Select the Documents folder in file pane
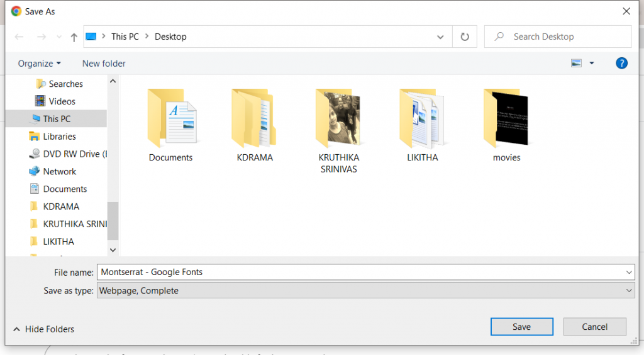Image resolution: width=644 pixels, height=355 pixels. (171, 118)
